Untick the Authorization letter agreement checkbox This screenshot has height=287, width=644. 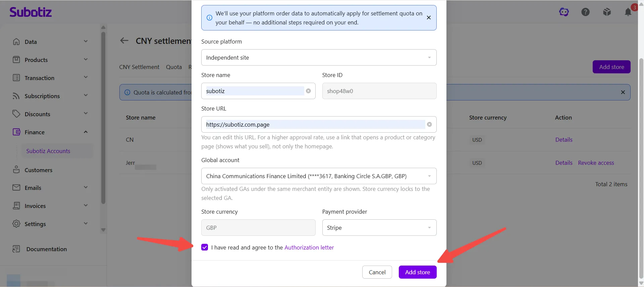(x=205, y=247)
